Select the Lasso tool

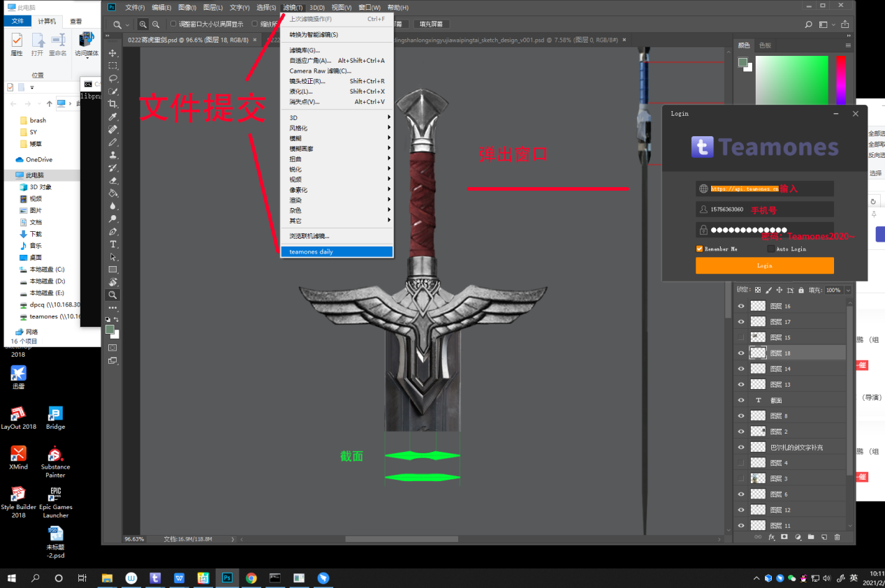(x=112, y=78)
